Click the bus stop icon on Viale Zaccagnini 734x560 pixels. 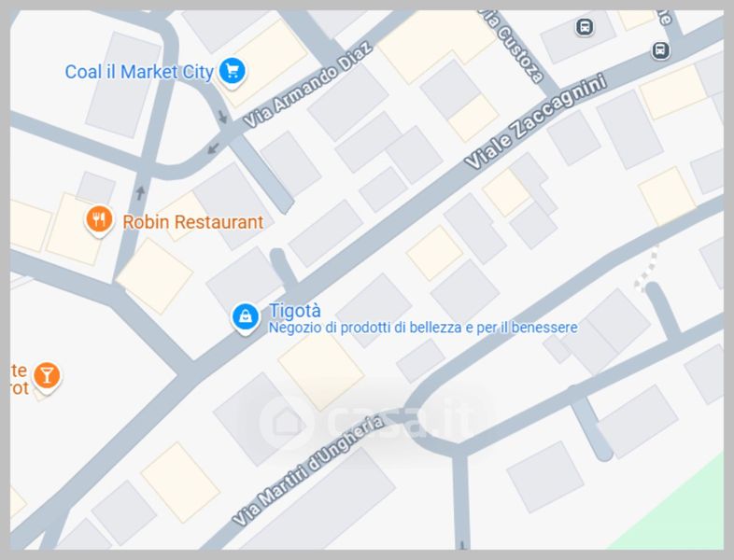point(660,50)
